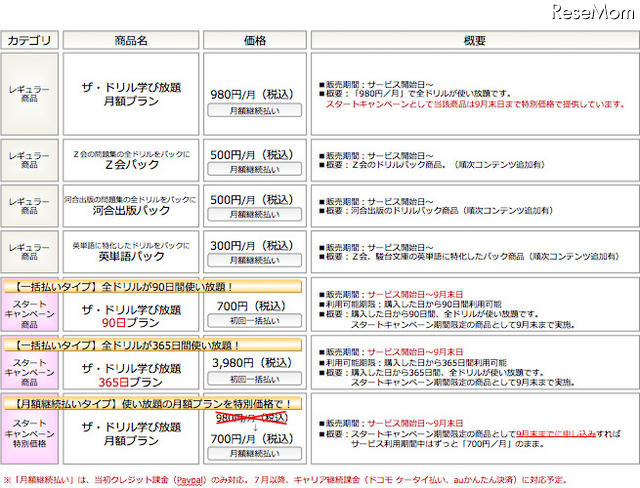Screen dimensions: 640x488
Task: Click banner 全ドリルが90日間使い放題!
Action: point(153,286)
